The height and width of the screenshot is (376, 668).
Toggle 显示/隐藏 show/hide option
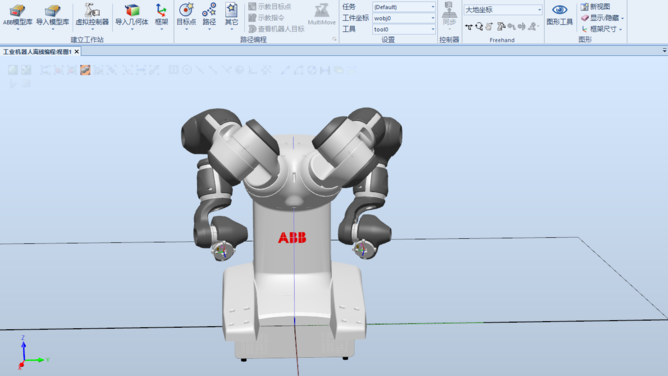tap(602, 18)
